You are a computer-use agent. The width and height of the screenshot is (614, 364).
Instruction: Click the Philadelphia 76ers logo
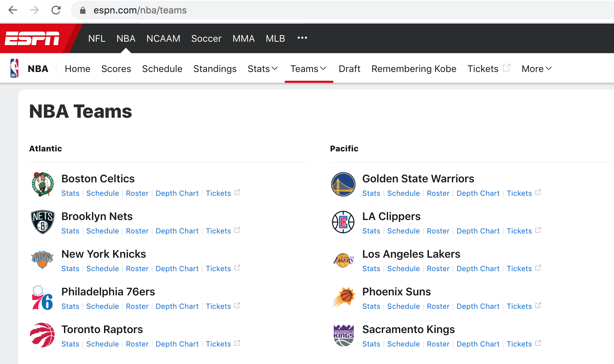click(42, 298)
